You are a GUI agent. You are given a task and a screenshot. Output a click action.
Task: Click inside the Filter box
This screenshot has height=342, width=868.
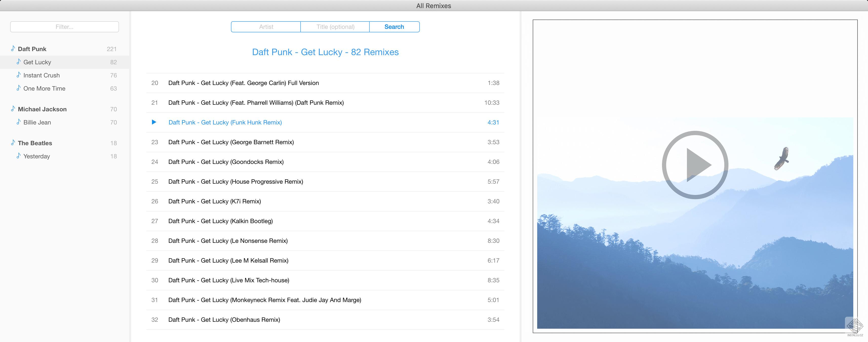click(x=64, y=27)
